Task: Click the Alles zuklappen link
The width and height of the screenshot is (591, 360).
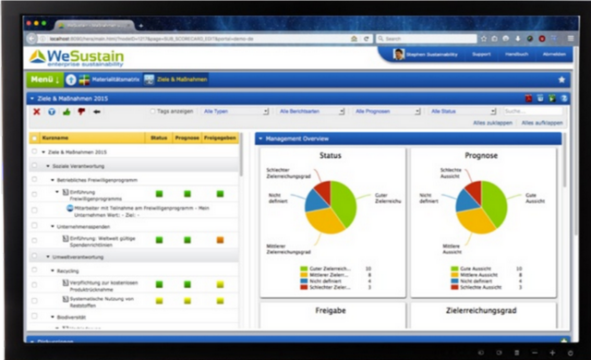Action: click(493, 123)
